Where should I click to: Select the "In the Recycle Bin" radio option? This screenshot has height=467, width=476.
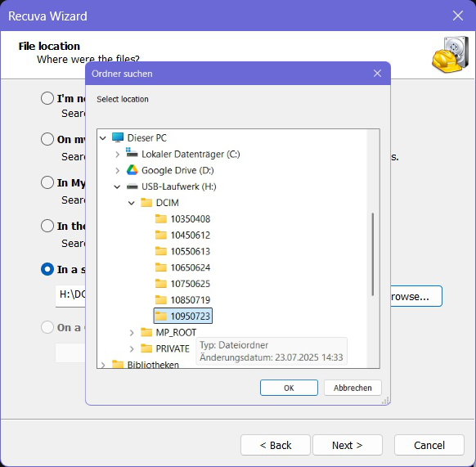47,226
